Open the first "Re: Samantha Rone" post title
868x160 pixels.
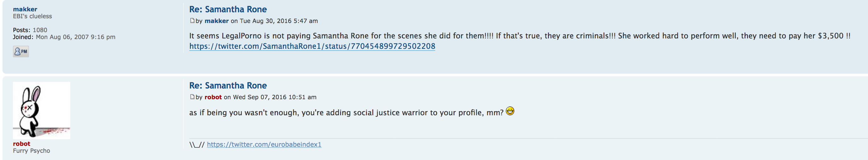[228, 9]
